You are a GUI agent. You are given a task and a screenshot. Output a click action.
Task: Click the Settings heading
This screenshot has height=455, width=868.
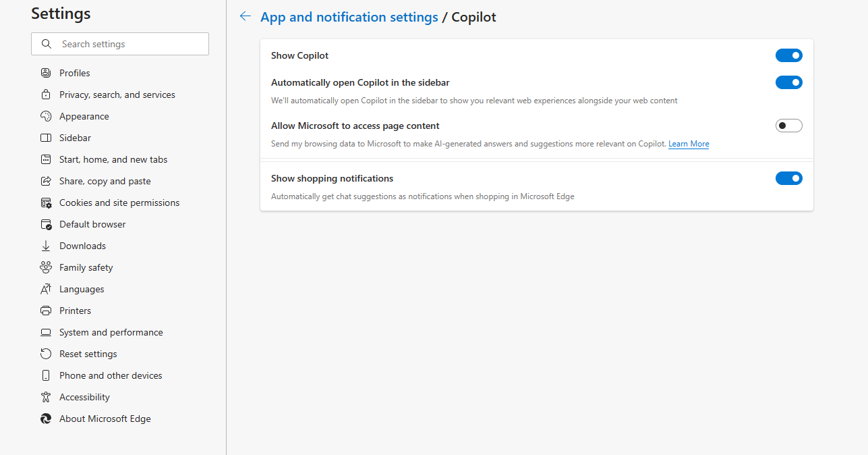point(61,14)
